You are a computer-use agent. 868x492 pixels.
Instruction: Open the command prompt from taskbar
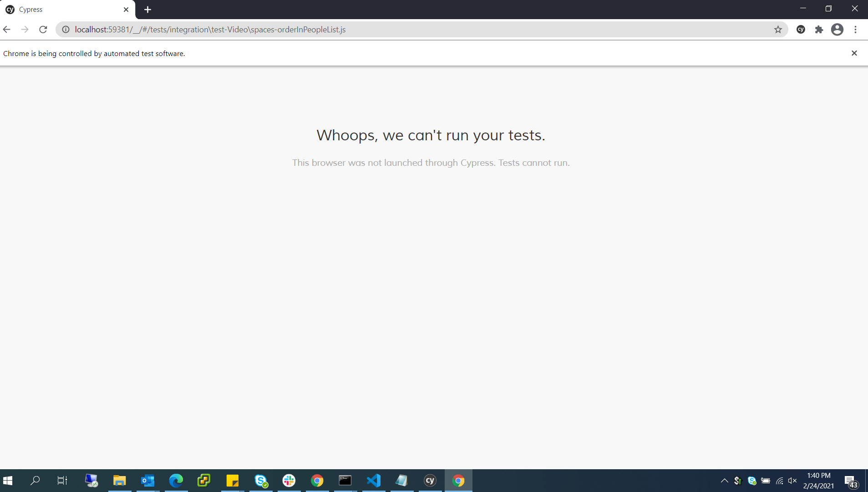[345, 481]
